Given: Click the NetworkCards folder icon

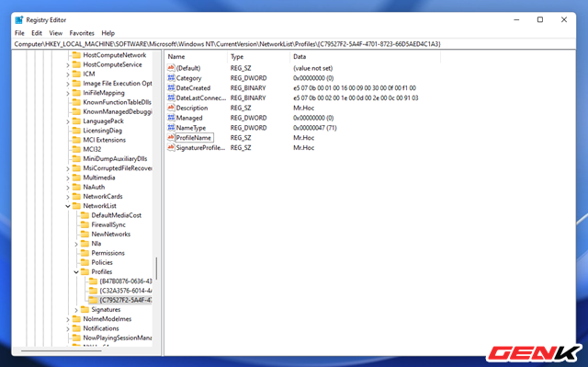Looking at the screenshot, I should pyautogui.click(x=76, y=196).
